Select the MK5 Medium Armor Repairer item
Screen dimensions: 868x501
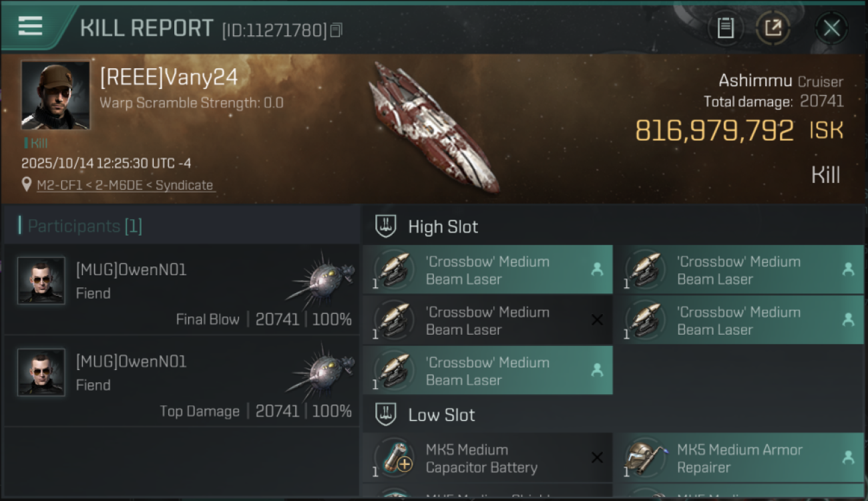[x=738, y=458]
